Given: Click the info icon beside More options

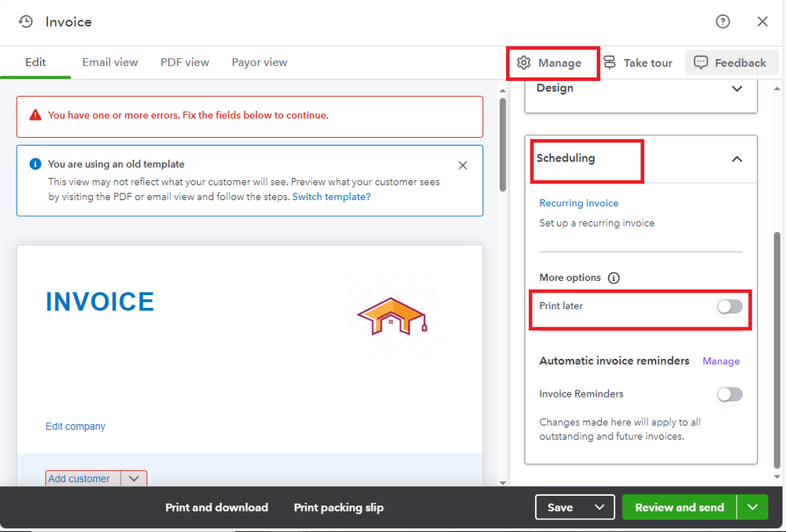Looking at the screenshot, I should [614, 278].
